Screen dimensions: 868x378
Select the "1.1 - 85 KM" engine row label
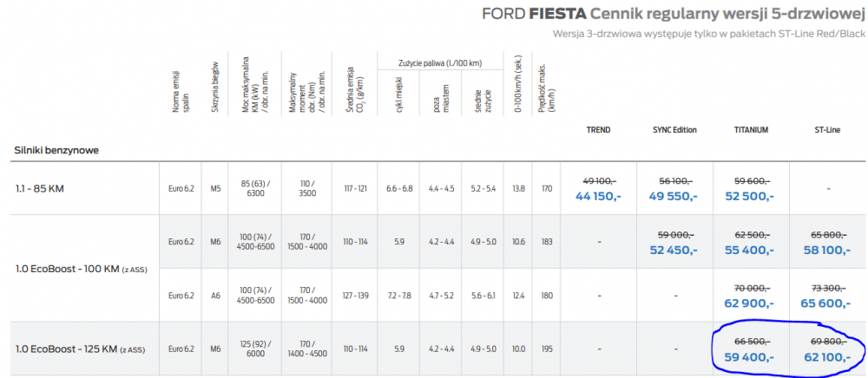point(39,188)
